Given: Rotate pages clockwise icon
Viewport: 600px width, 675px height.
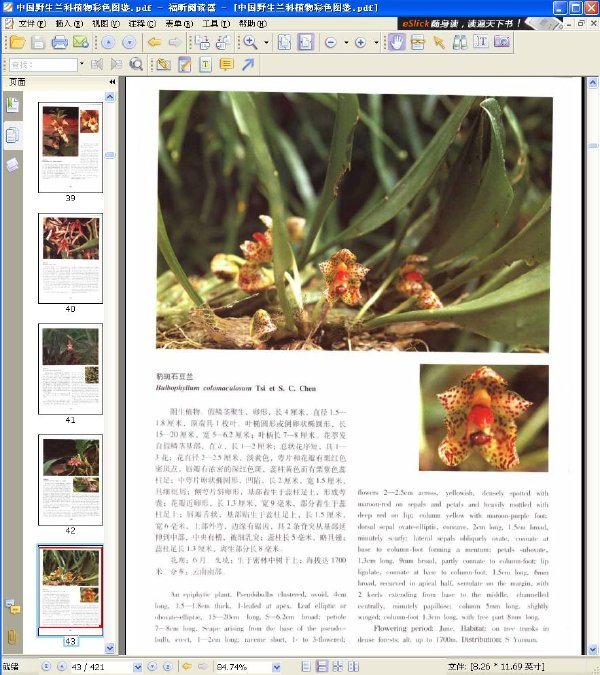Looking at the screenshot, I should (x=202, y=42).
